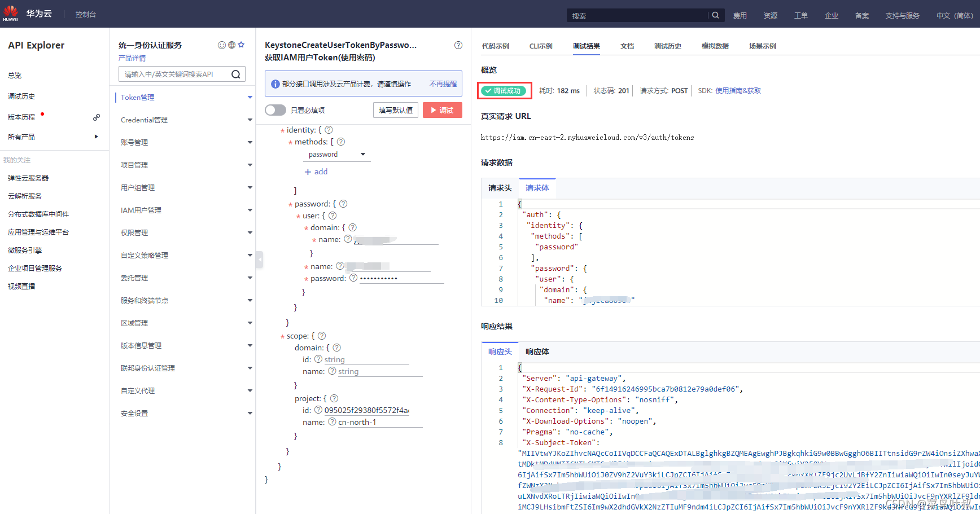Screen dimensions: 980x514
Task: Click help icon beside password object field
Action: (x=343, y=204)
